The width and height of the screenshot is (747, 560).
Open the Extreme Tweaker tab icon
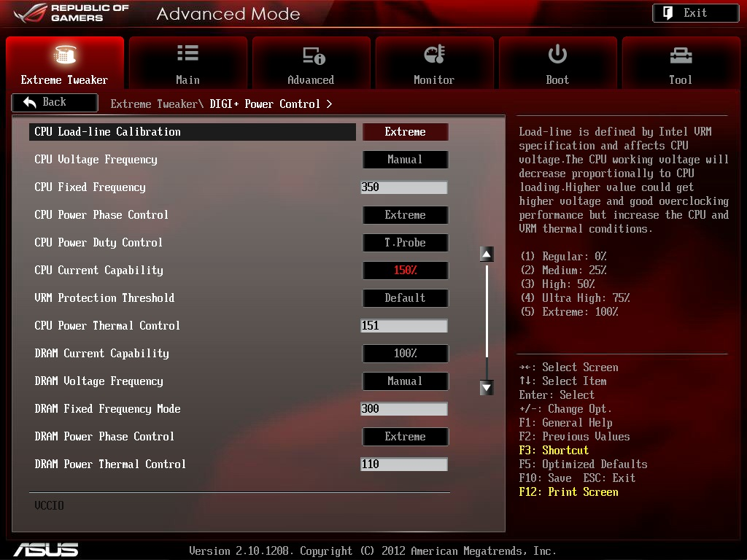pyautogui.click(x=64, y=55)
